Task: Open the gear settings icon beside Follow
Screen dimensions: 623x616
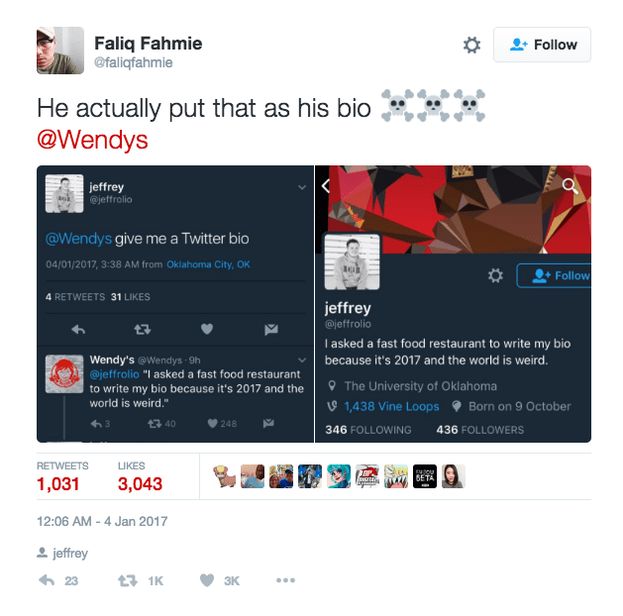Action: [x=472, y=45]
